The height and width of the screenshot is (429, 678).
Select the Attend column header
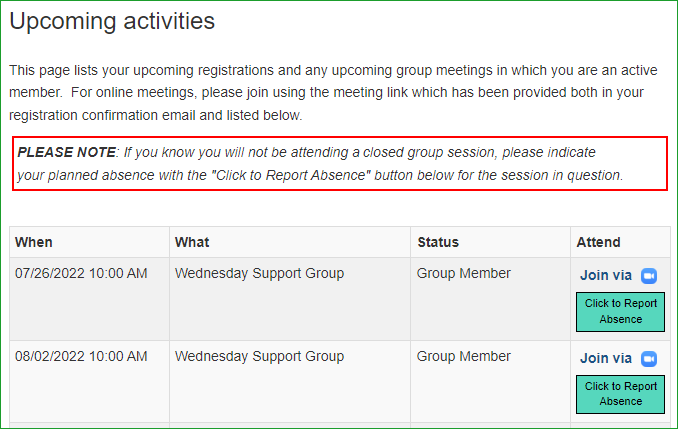pos(598,242)
